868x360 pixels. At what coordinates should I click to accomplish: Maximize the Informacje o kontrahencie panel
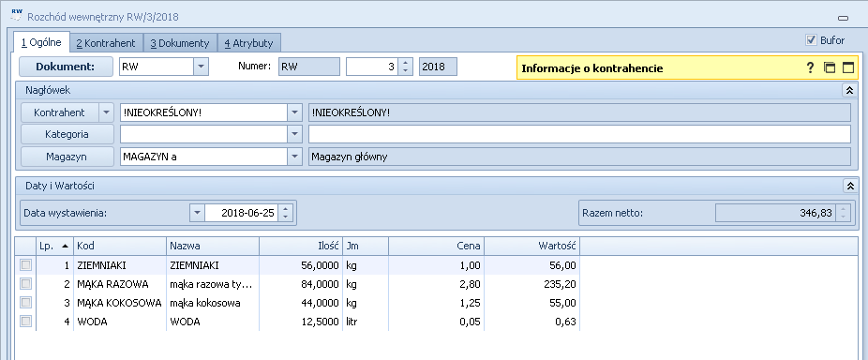[848, 68]
